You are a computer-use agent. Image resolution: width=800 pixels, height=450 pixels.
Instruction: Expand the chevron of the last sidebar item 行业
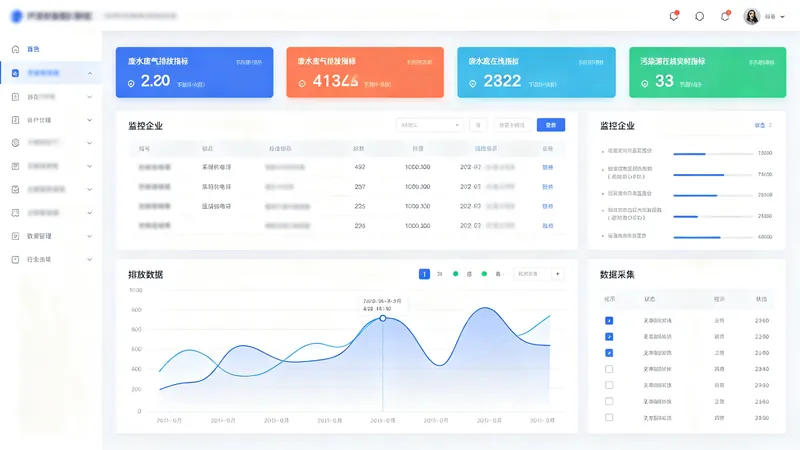point(90,259)
